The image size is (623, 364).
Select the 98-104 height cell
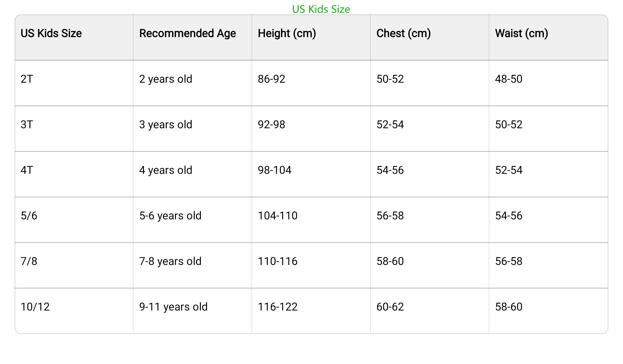pos(311,174)
